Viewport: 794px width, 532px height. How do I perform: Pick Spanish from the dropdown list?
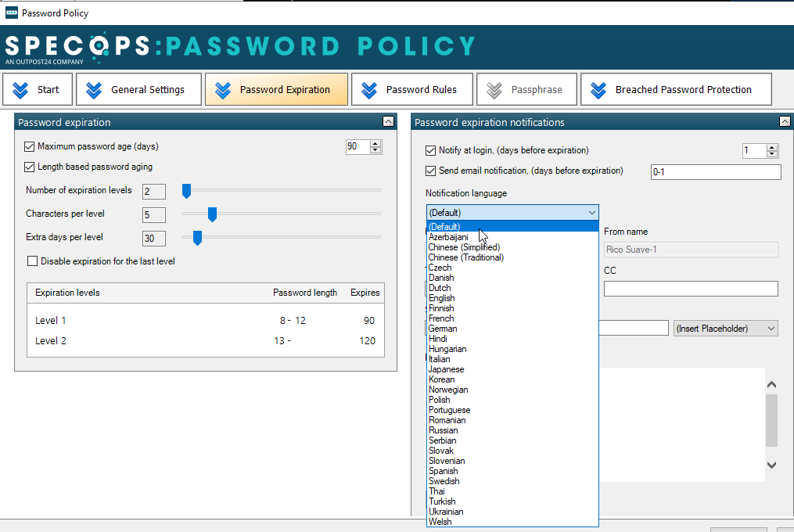(x=512, y=471)
